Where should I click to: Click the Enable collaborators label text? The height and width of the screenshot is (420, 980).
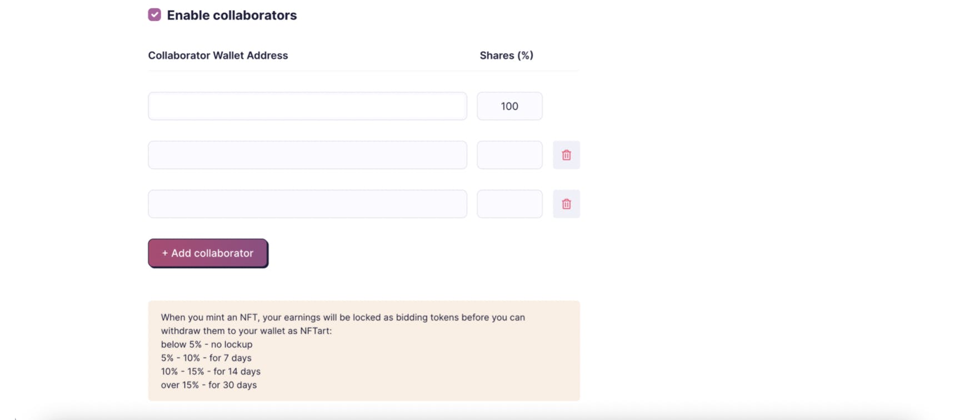pos(232,15)
